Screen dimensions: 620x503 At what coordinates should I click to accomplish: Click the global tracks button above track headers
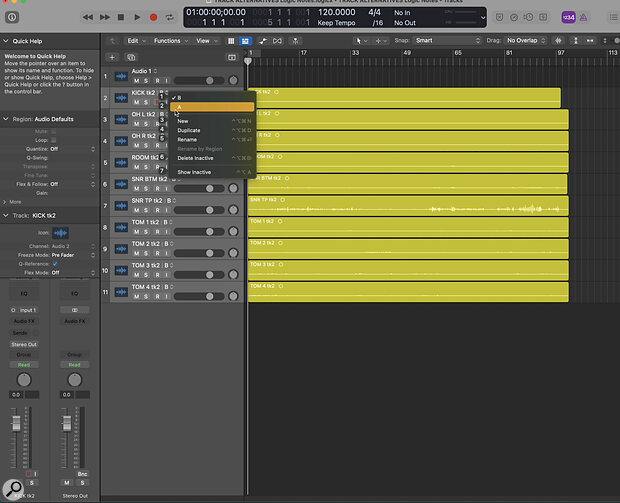(232, 57)
